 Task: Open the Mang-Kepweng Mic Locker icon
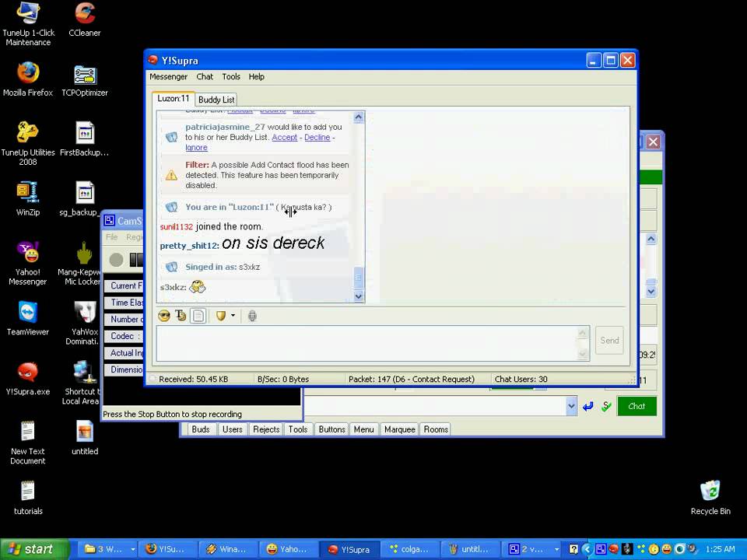click(x=81, y=264)
